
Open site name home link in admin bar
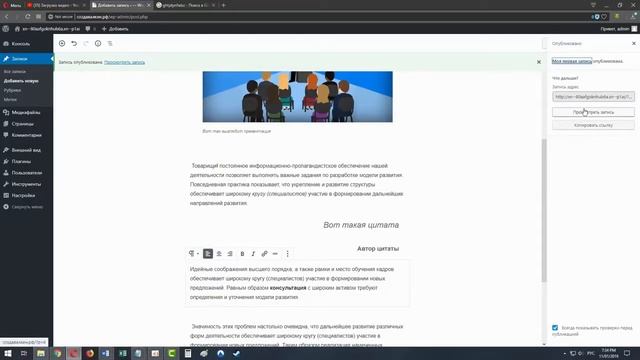47,29
